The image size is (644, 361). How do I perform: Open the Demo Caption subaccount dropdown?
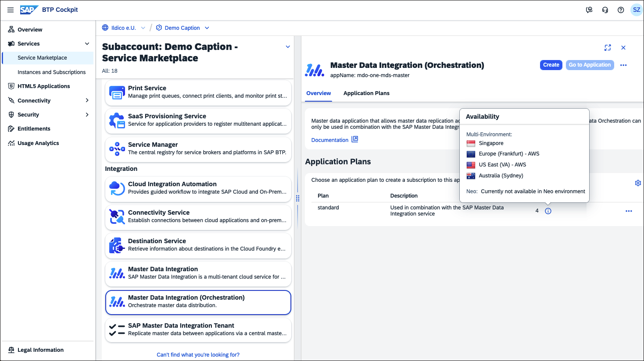click(x=207, y=28)
